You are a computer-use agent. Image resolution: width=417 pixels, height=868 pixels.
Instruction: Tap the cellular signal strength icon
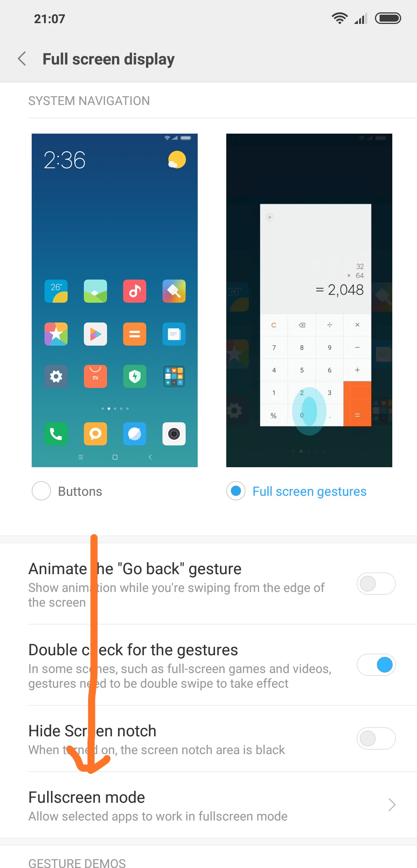click(361, 18)
